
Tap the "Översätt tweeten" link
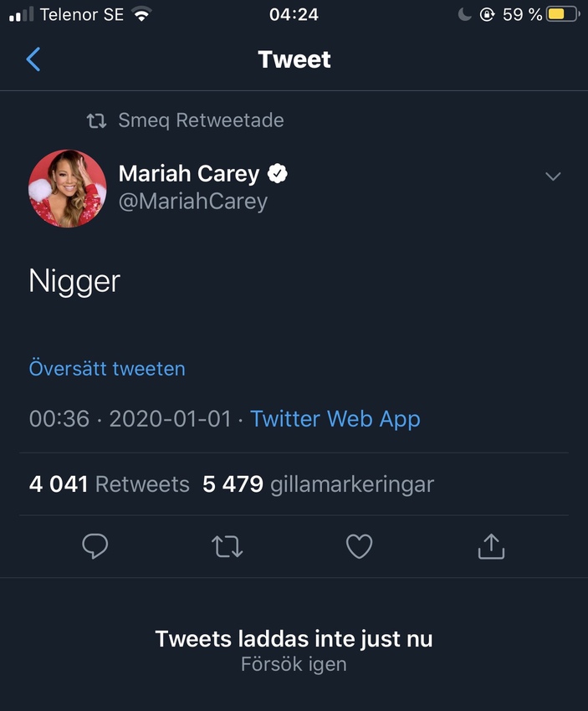pyautogui.click(x=107, y=368)
